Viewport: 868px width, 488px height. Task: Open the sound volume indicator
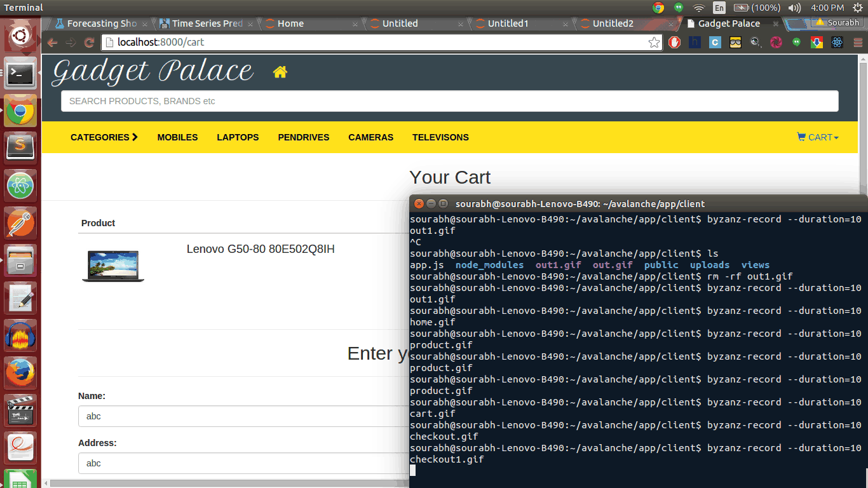pyautogui.click(x=794, y=8)
